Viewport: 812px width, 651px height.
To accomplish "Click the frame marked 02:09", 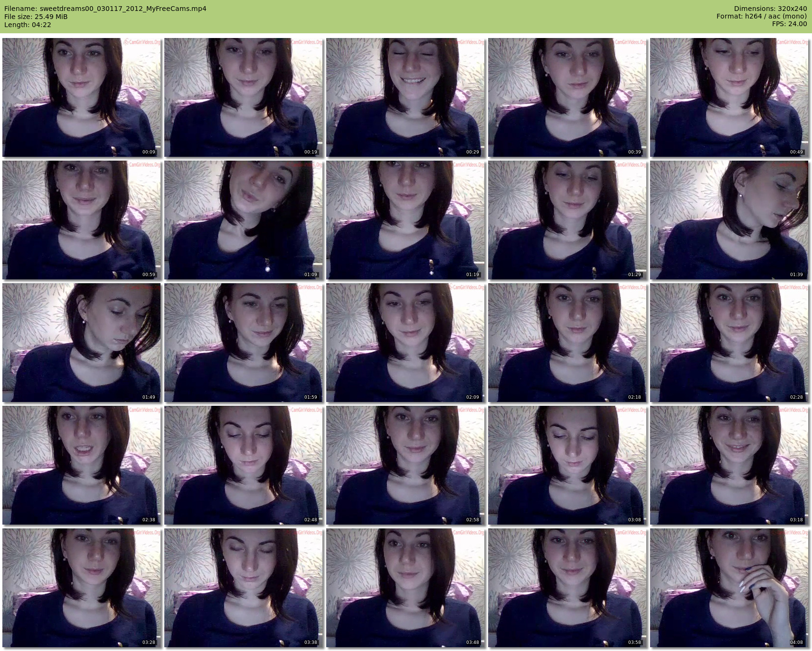I will (406, 343).
